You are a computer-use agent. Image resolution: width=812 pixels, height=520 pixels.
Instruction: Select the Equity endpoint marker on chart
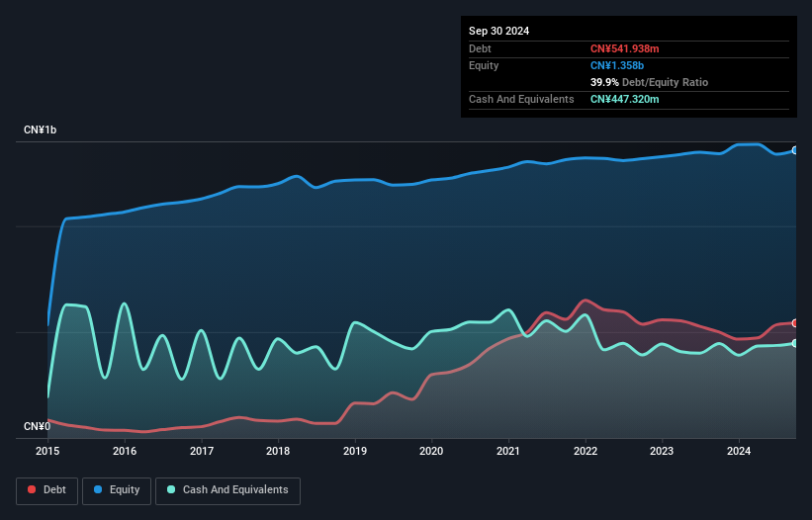[795, 150]
